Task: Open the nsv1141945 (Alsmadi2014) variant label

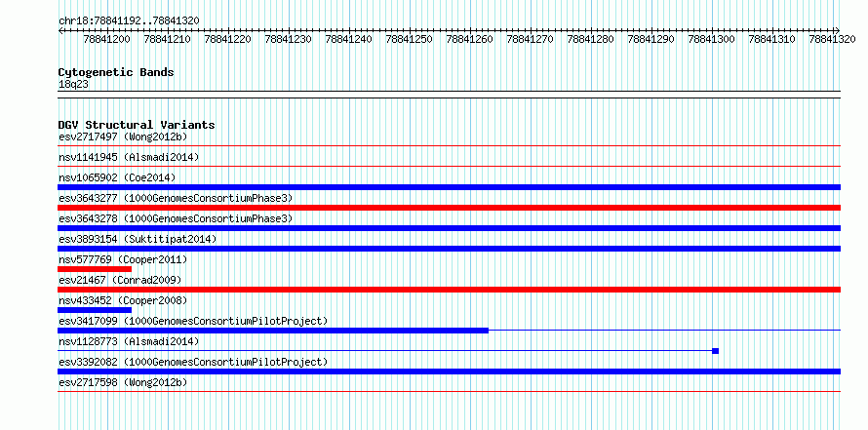Action: (129, 157)
